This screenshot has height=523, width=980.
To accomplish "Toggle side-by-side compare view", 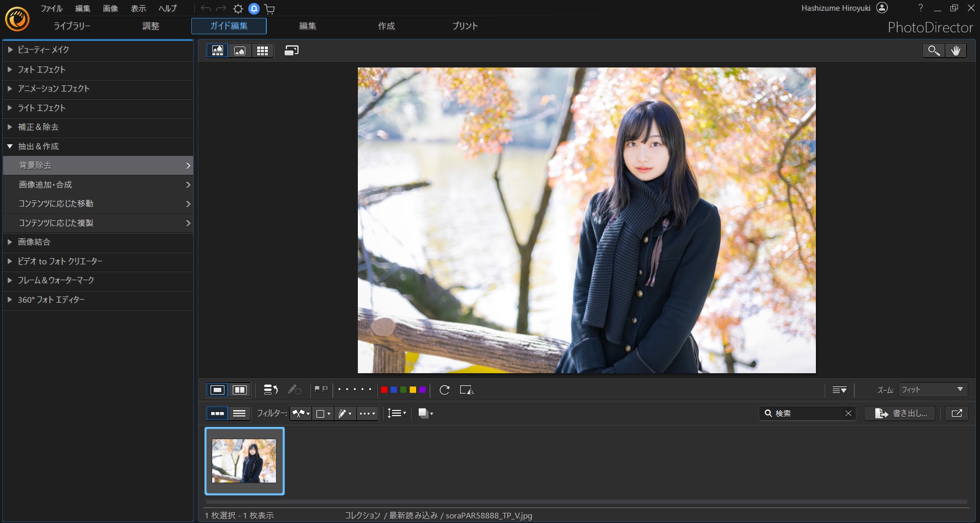I will [240, 390].
